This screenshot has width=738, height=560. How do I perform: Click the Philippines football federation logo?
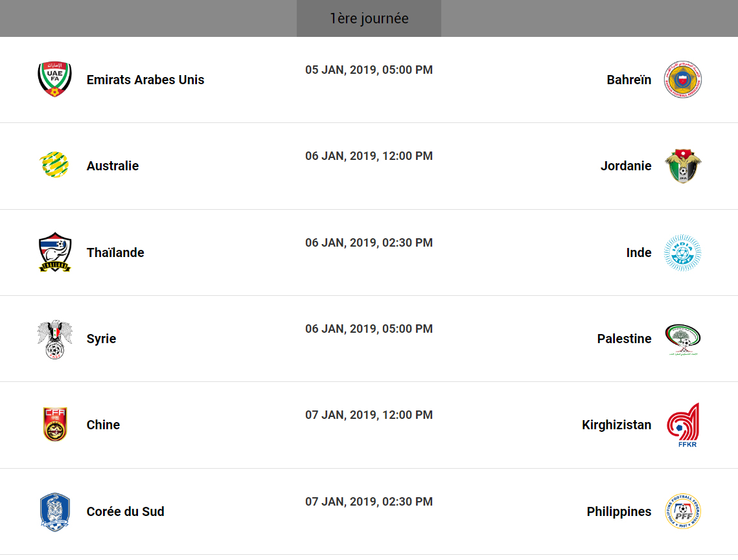click(683, 511)
